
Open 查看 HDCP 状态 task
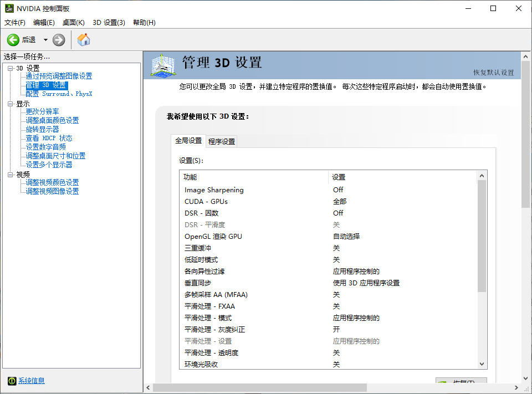(x=49, y=138)
